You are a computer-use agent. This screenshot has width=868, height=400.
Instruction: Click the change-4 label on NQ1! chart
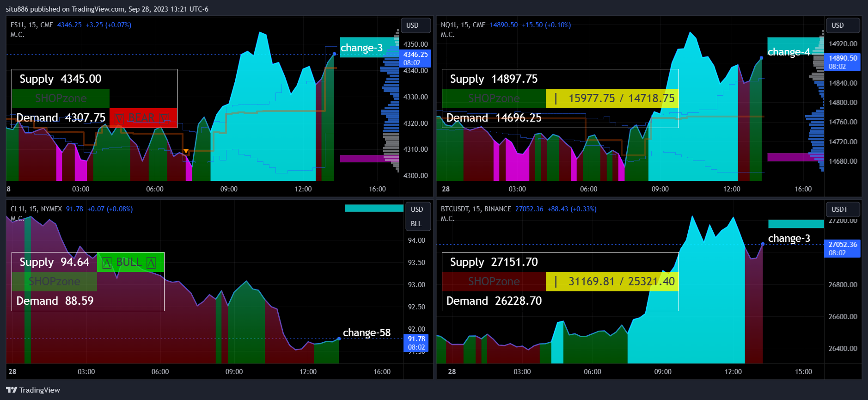tap(789, 52)
